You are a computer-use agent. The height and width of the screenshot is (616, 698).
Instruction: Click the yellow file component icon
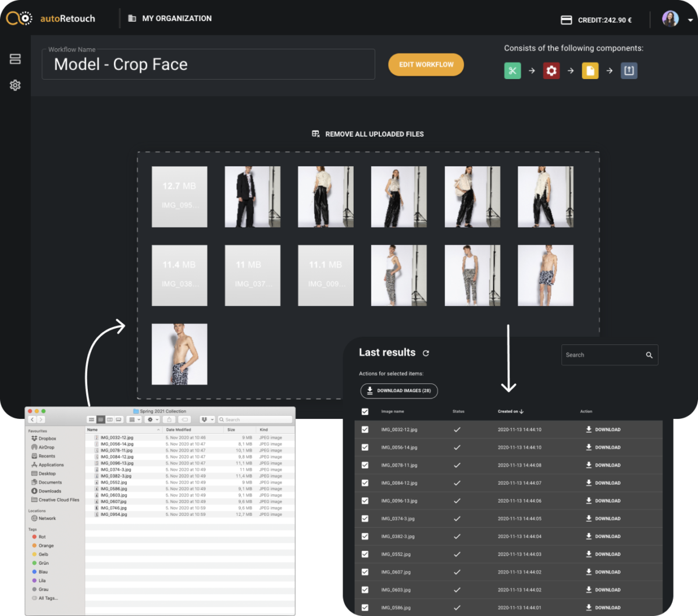[590, 71]
